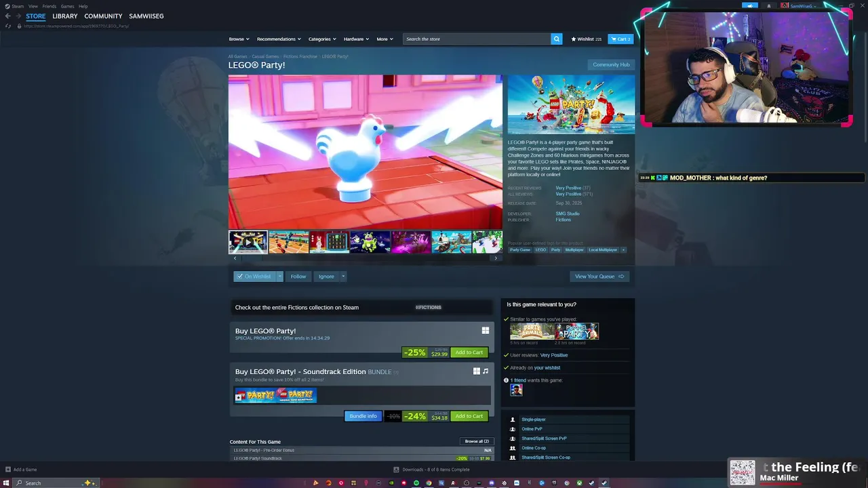The height and width of the screenshot is (488, 868).
Task: Click the Bundle info button
Action: [363, 416]
